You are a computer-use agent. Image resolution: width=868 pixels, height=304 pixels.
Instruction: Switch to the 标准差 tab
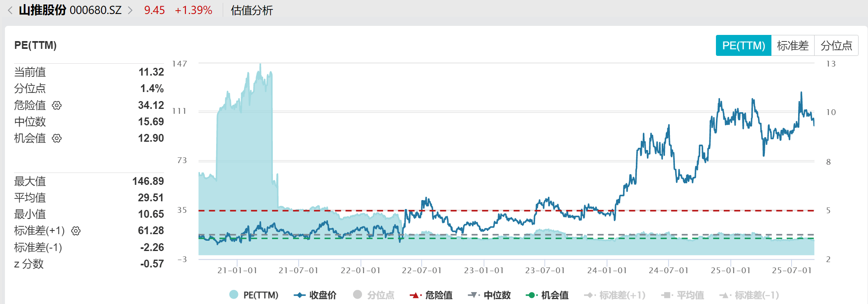click(793, 46)
